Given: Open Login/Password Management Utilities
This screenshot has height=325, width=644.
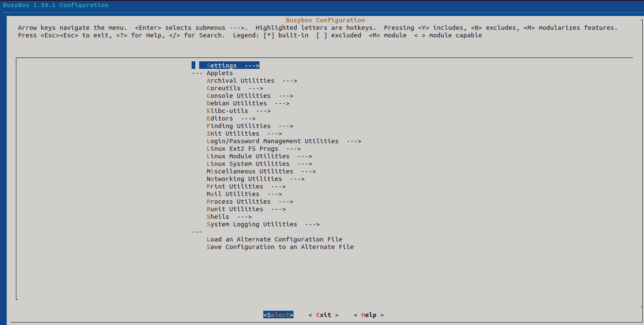Looking at the screenshot, I should click(x=284, y=141).
